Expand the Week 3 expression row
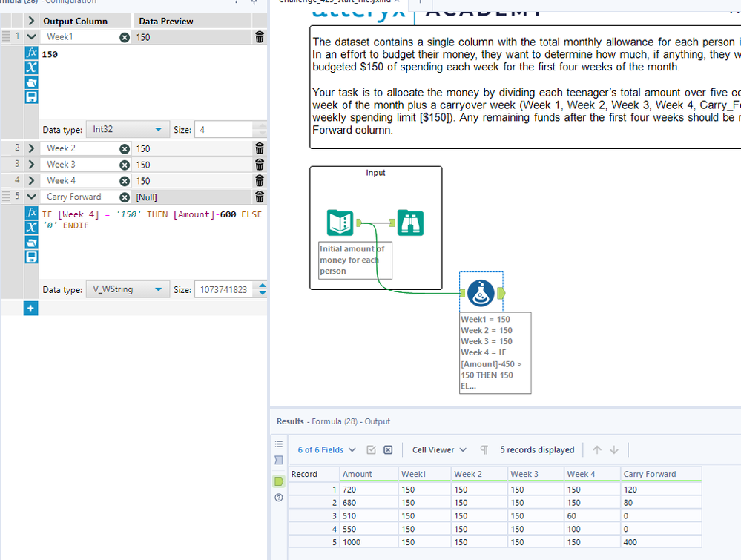Image resolution: width=741 pixels, height=560 pixels. pyautogui.click(x=31, y=165)
